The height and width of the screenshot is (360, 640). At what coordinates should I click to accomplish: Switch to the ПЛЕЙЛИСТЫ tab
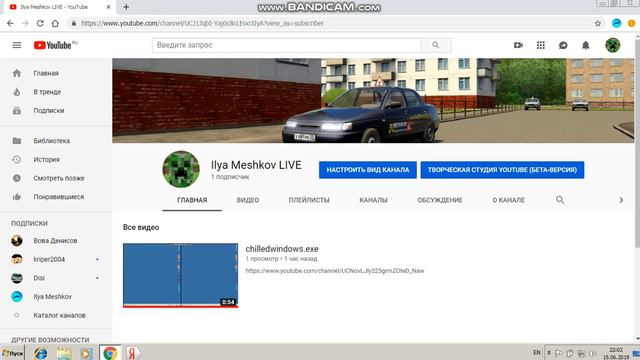pyautogui.click(x=309, y=200)
